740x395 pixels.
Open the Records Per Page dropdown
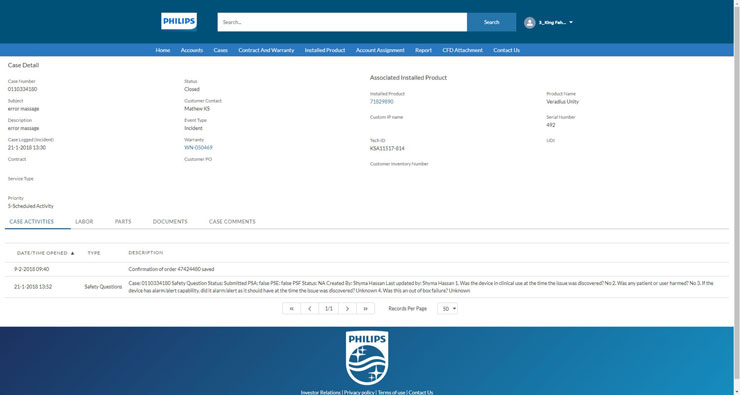pos(447,309)
